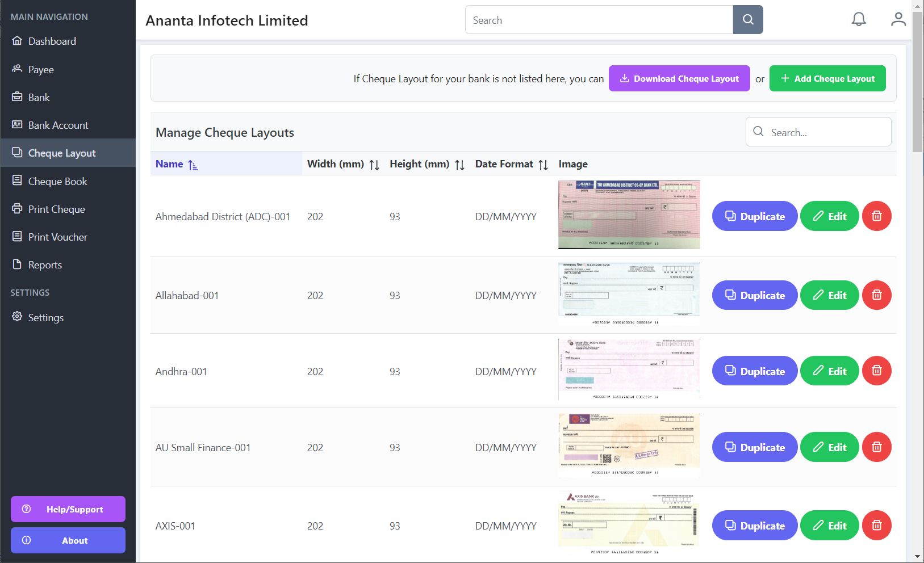The image size is (924, 563).
Task: Click the red delete icon for AXIS-001
Action: 877,526
